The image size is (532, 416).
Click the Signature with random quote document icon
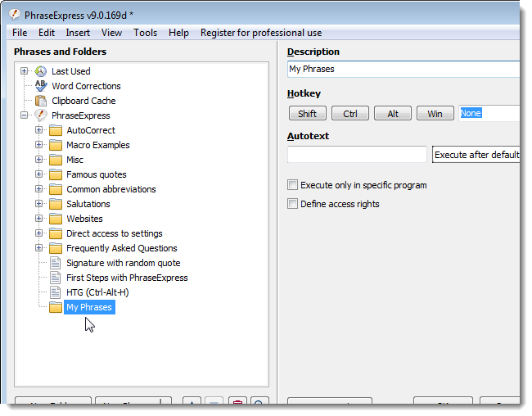coord(56,263)
